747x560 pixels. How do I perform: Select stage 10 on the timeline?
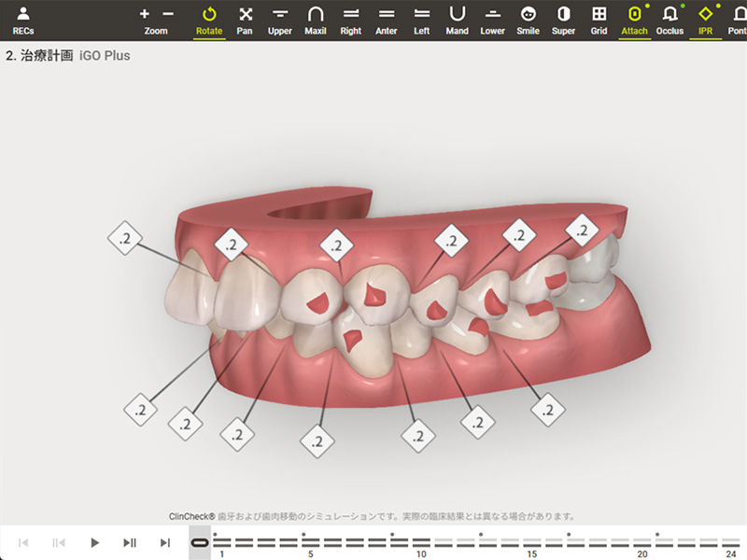click(x=420, y=542)
